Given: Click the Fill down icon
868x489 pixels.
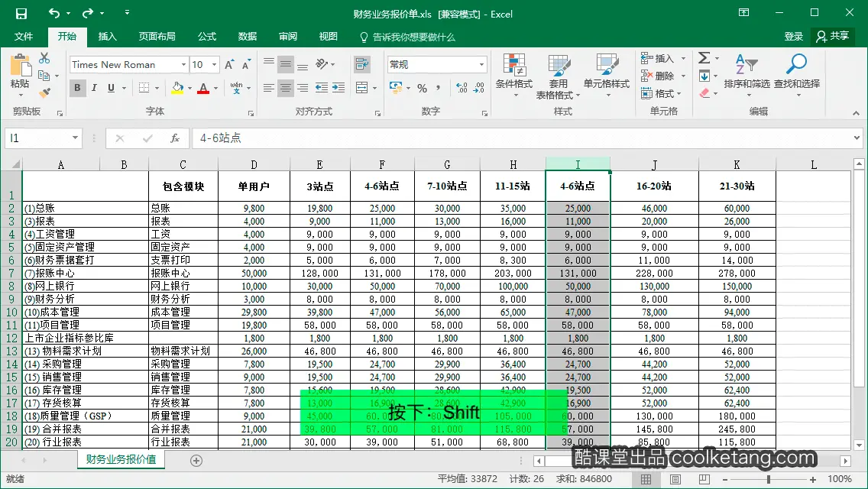Looking at the screenshot, I should pos(704,76).
